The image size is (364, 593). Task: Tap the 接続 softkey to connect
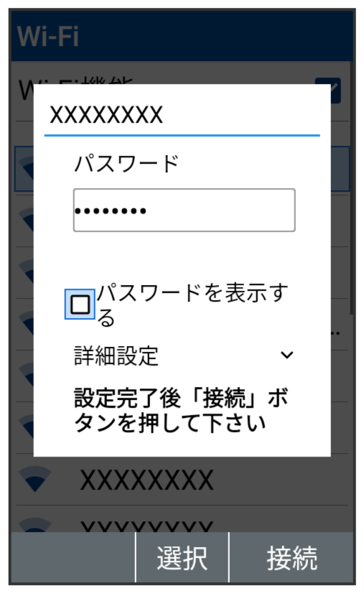[x=291, y=557]
